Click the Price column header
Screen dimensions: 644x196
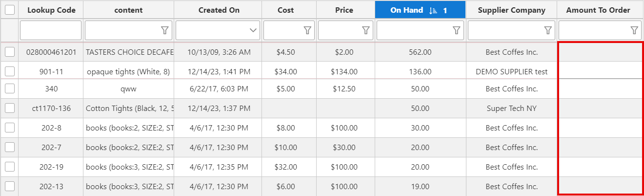(x=344, y=10)
